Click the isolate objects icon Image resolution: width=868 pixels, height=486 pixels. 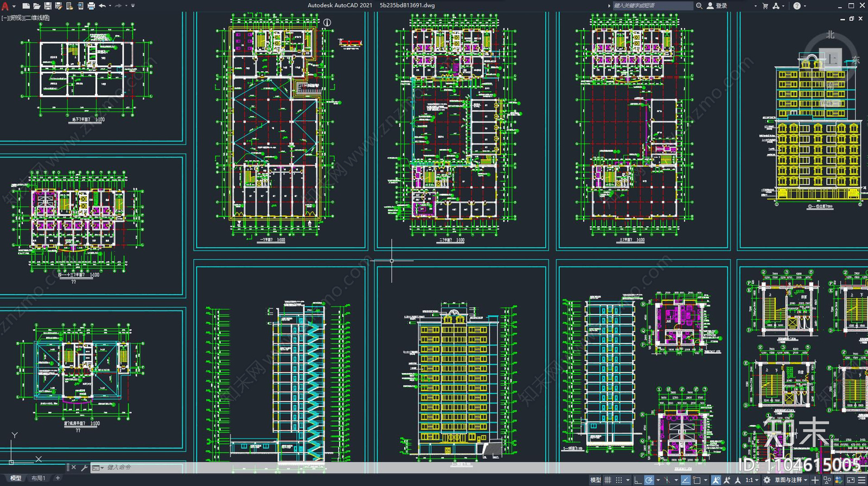[827, 480]
